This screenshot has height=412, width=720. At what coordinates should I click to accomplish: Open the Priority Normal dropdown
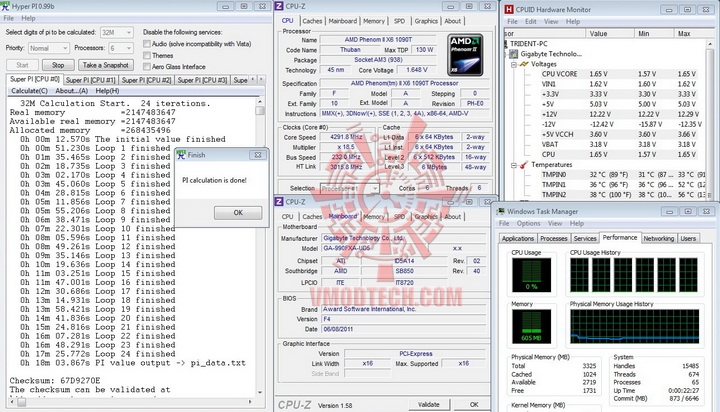tap(49, 48)
